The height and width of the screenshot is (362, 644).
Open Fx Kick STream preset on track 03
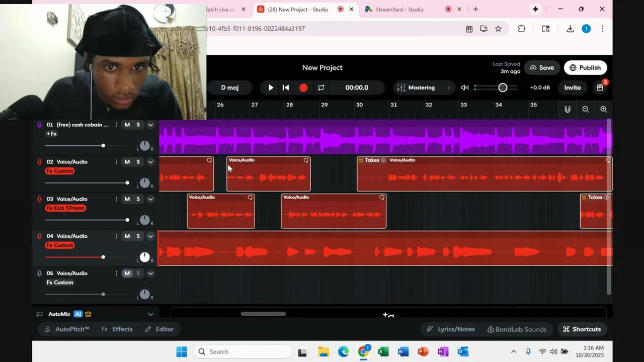[65, 208]
